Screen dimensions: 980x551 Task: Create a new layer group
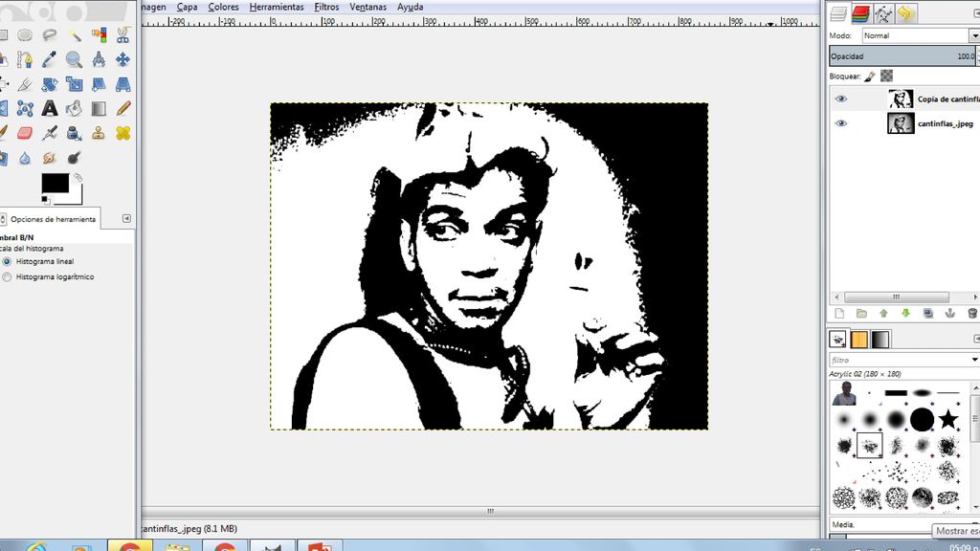(861, 314)
